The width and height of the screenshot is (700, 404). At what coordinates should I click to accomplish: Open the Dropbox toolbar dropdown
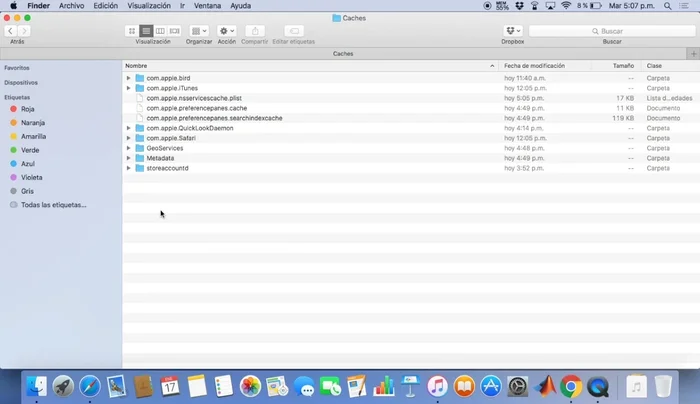click(513, 31)
